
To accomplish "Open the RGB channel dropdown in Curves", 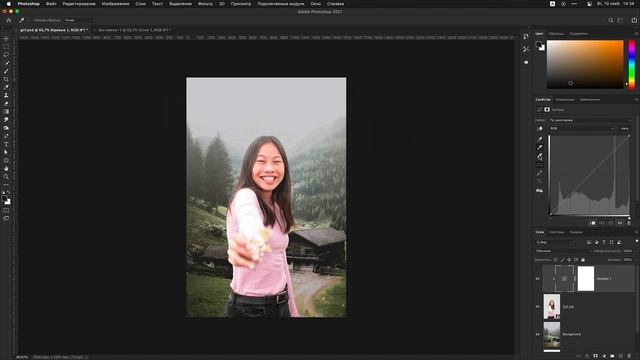I will click(x=582, y=129).
